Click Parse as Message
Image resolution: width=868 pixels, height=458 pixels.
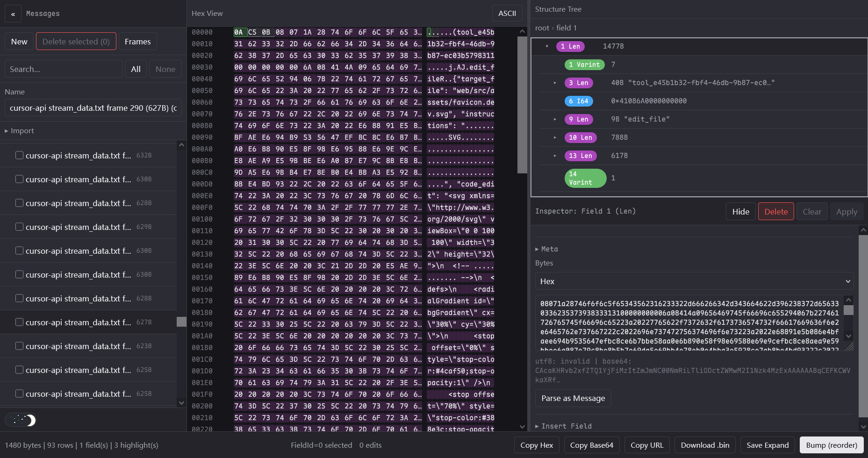[573, 398]
